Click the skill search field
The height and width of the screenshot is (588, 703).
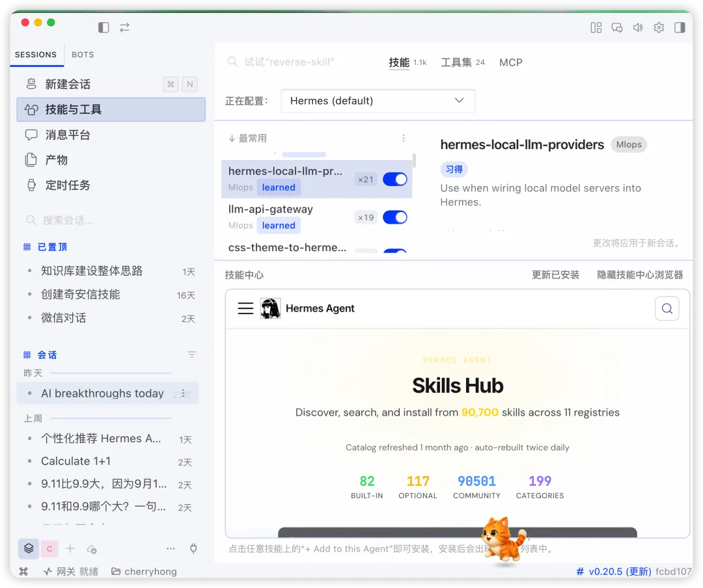tap(300, 62)
